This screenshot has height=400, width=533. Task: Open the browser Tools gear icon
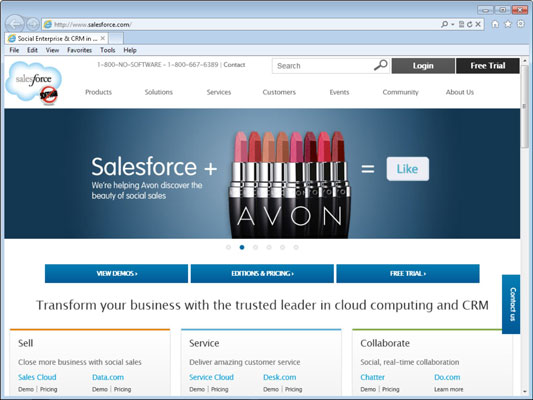(520, 24)
